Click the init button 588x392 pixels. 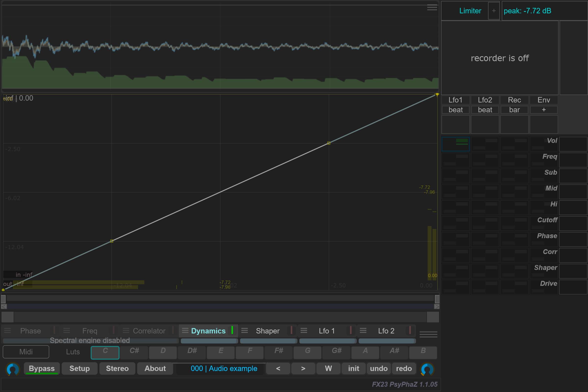coord(354,368)
